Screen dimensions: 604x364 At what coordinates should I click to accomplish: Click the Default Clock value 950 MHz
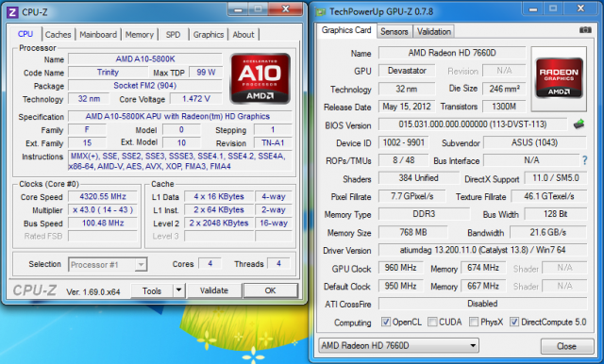tap(400, 286)
